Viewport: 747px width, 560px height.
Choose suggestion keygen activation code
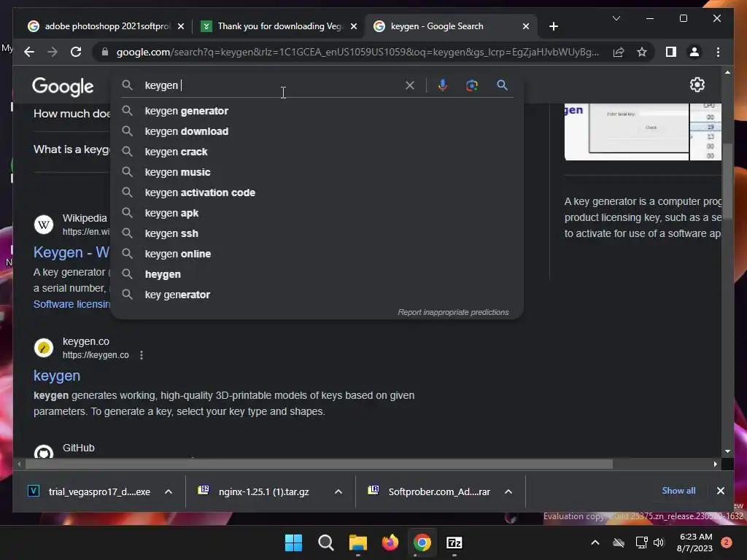point(317,192)
